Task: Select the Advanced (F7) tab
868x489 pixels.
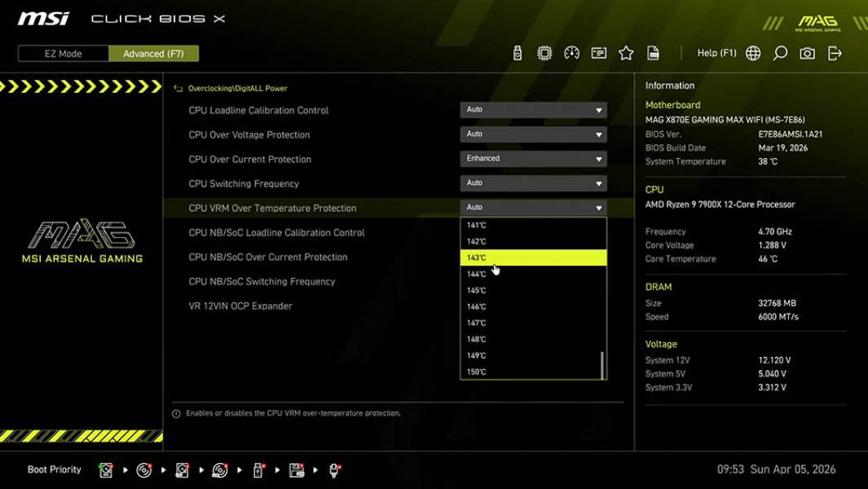Action: pos(154,53)
